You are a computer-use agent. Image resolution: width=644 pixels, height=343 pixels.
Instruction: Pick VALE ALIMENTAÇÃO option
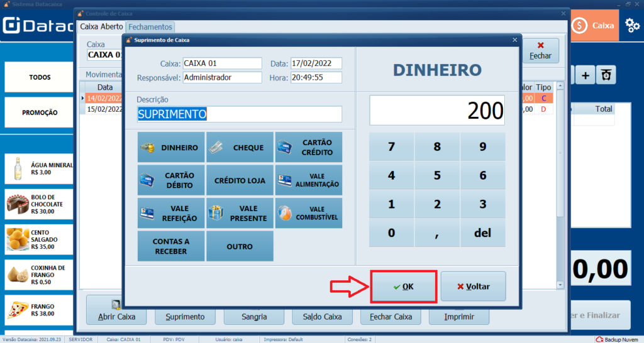(x=308, y=180)
